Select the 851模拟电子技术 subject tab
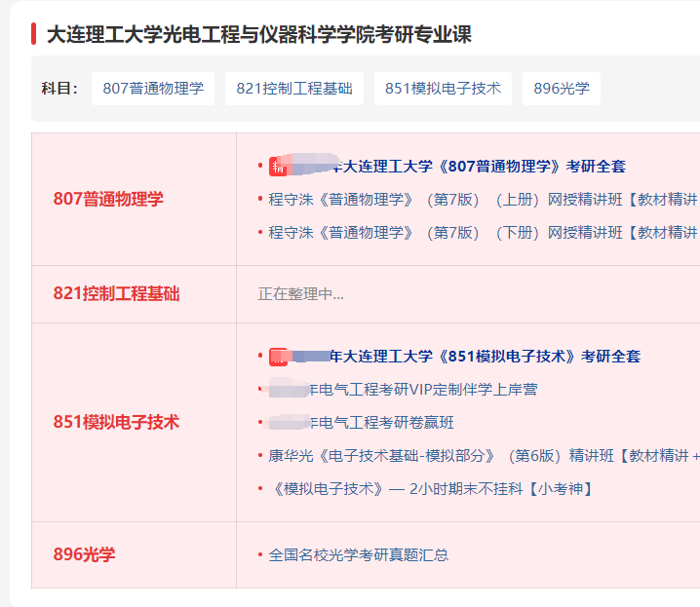The width and height of the screenshot is (700, 607). tap(443, 89)
